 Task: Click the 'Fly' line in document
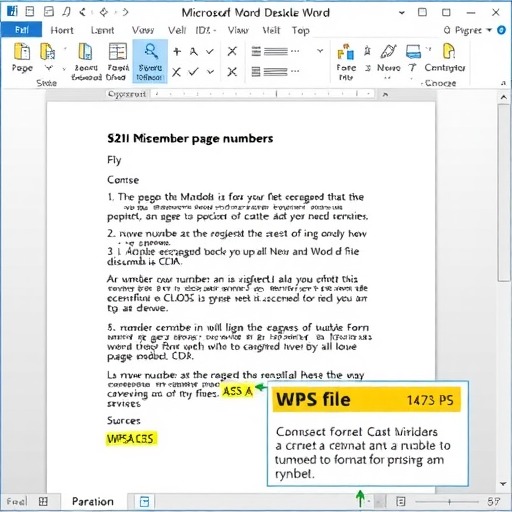pyautogui.click(x=114, y=160)
